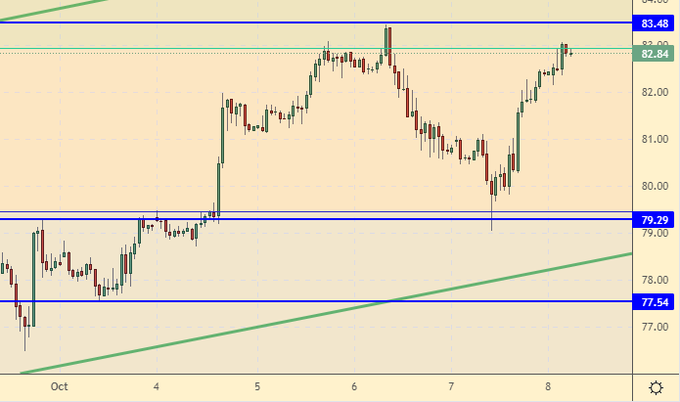The height and width of the screenshot is (402, 680).
Task: Click the 77.54 blue price label
Action: (x=655, y=300)
